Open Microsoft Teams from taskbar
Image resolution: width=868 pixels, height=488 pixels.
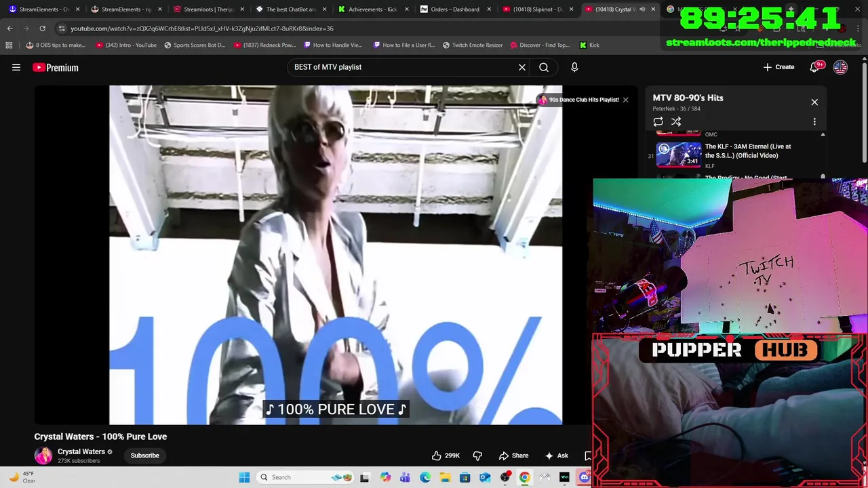pyautogui.click(x=405, y=477)
